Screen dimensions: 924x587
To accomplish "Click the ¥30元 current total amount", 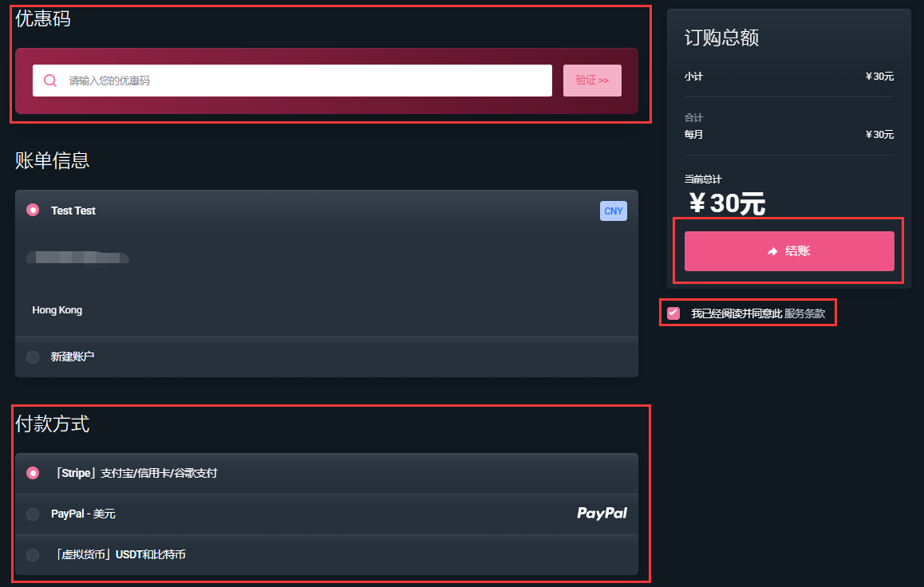I will [727, 203].
